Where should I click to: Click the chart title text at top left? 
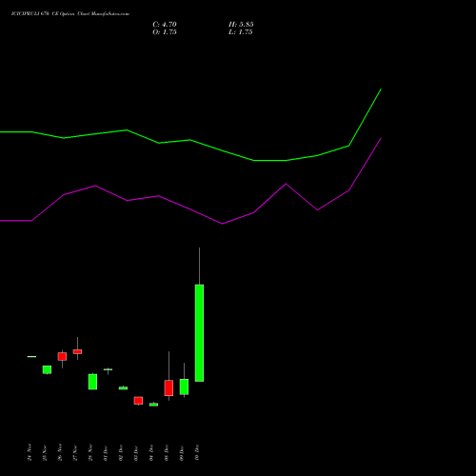click(70, 14)
